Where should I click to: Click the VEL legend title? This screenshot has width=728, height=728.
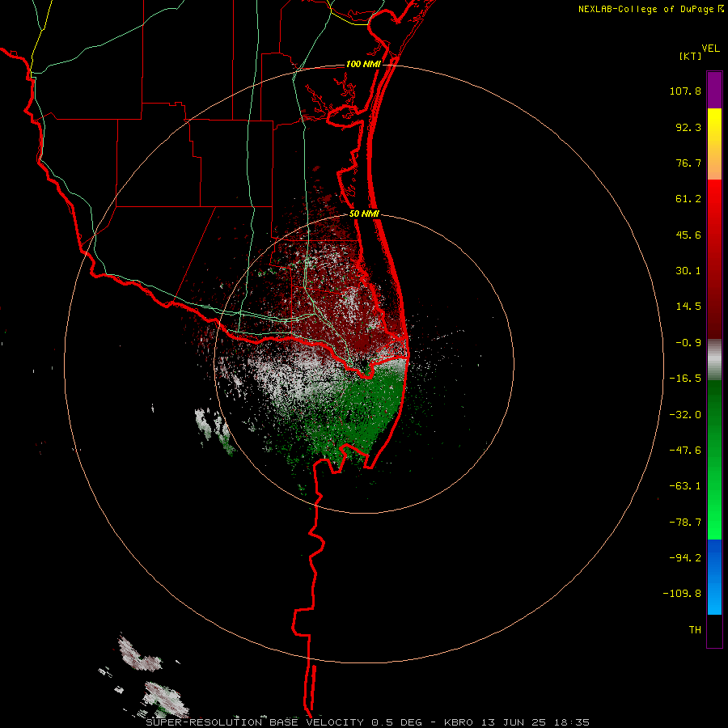point(710,49)
